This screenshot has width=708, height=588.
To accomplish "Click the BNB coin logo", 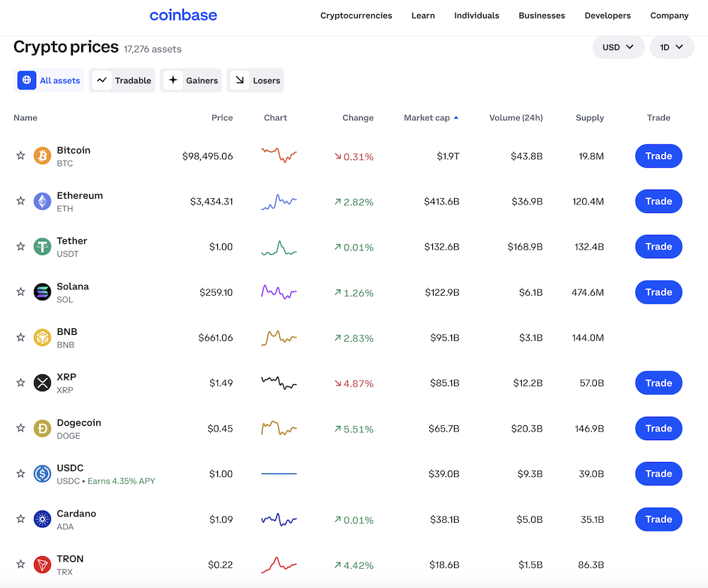I will click(42, 338).
